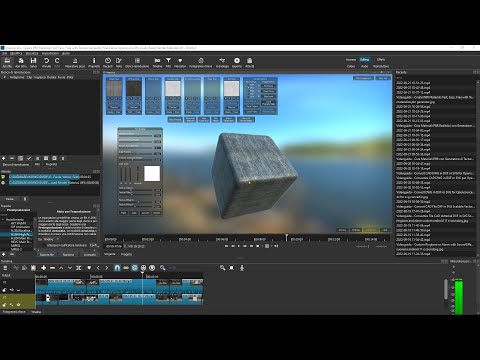The image size is (480, 360).
Task: Open the Misuratore picco audio meter
Action: point(75,62)
